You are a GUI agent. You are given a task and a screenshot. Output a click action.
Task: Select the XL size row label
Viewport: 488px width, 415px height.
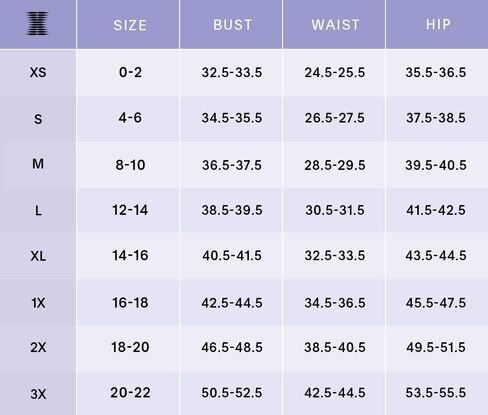38,256
